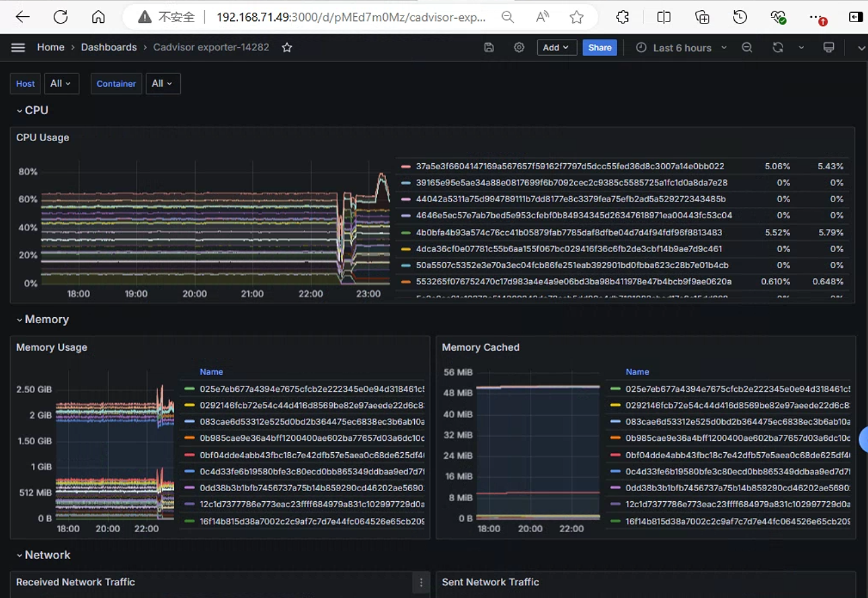This screenshot has height=598, width=868.
Task: Open color picker for 0292146fcb72 Memory Usage series
Action: tap(189, 405)
